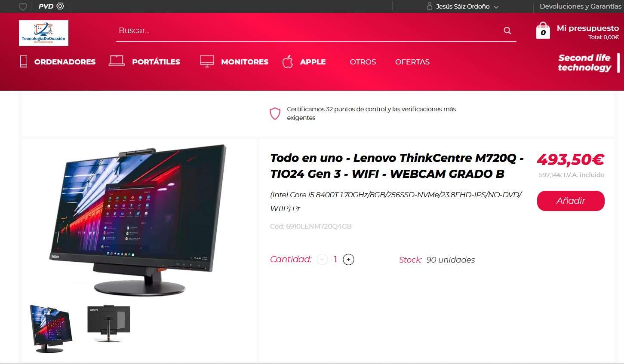Click the search magnifier icon
This screenshot has height=364, width=624.
click(507, 31)
